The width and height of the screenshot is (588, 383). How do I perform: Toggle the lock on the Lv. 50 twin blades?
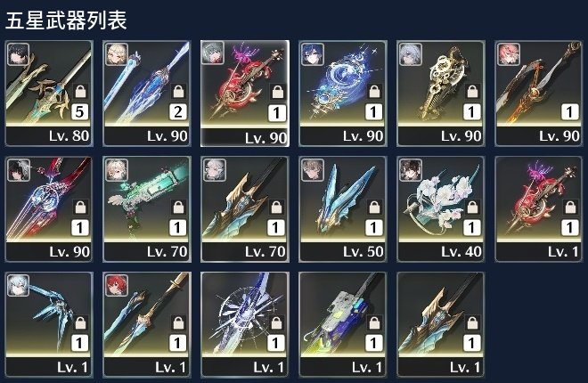(374, 208)
